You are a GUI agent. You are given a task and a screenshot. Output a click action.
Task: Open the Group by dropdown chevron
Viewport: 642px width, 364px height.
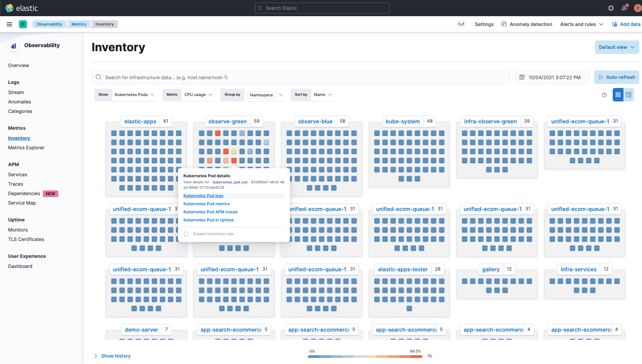[281, 95]
